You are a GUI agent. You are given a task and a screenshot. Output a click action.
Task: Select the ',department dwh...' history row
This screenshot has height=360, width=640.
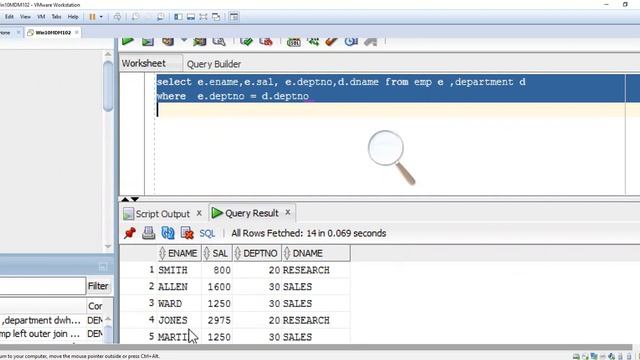41,320
